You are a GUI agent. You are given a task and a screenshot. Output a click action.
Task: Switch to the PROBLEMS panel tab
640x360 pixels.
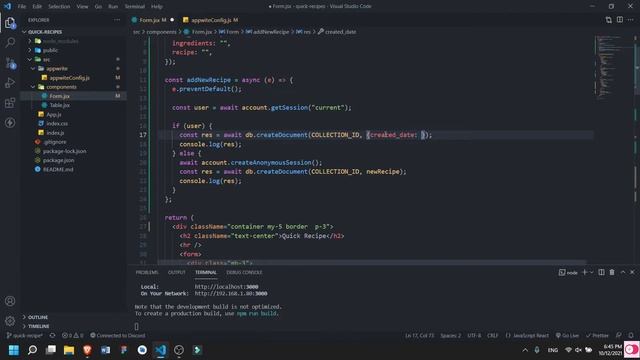tap(147, 272)
